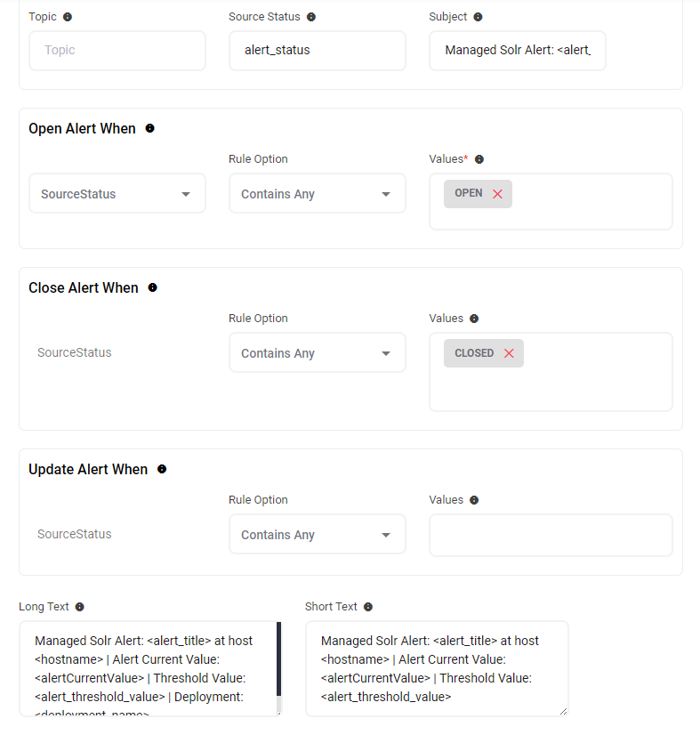Open the SourceStatus dropdown under Open Alert When
Screen dimensions: 700x735
tap(117, 194)
